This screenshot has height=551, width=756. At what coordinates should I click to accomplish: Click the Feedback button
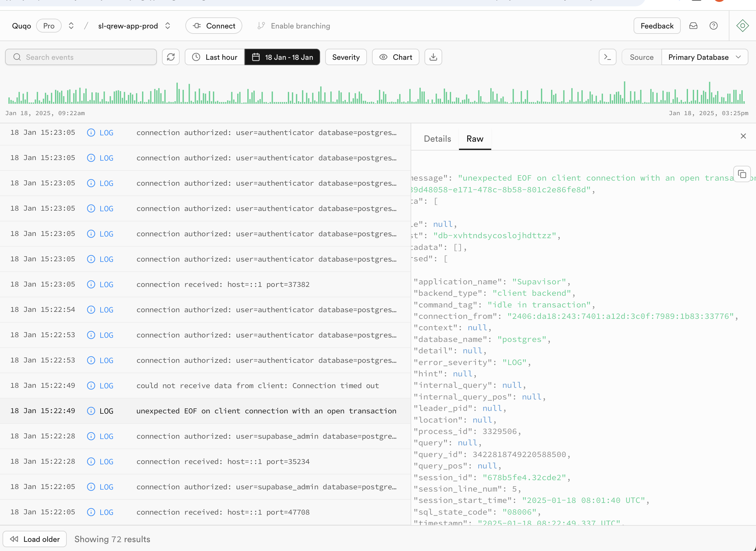coord(657,26)
